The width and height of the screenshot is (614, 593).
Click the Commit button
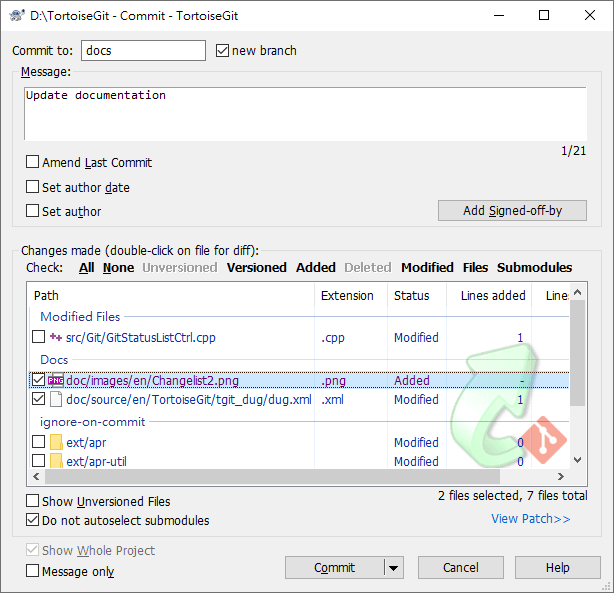[x=334, y=568]
